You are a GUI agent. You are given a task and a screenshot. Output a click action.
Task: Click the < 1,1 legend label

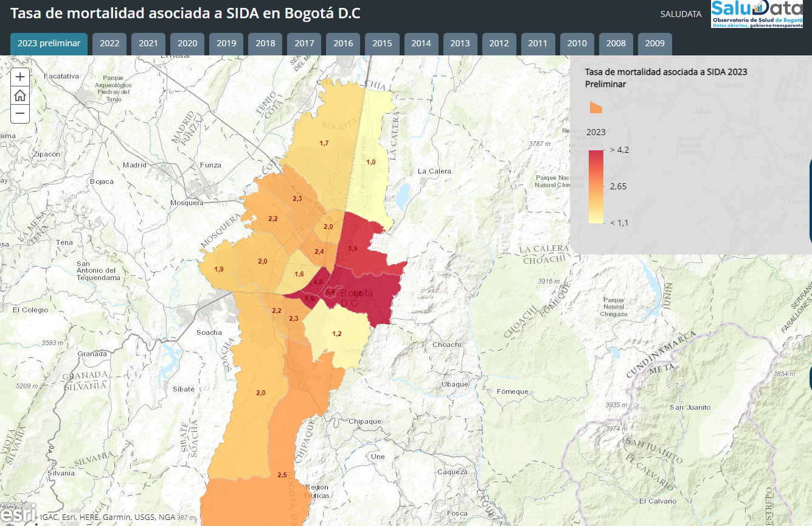[619, 223]
